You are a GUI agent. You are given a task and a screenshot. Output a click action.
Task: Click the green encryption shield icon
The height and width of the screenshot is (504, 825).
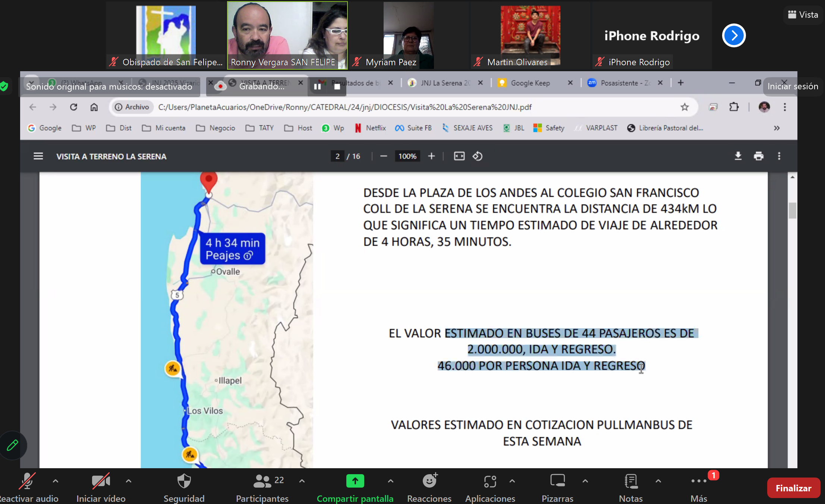click(4, 86)
